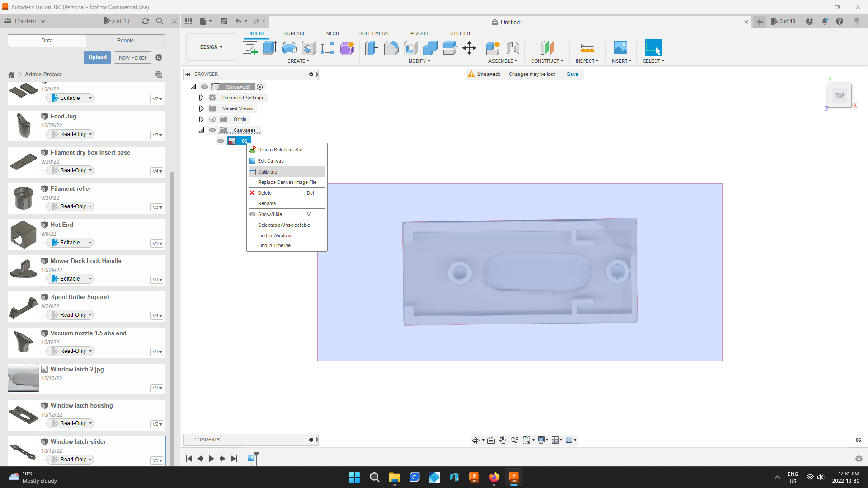Open the Feed Jug version dropdown V3
868x488 pixels.
[156, 134]
